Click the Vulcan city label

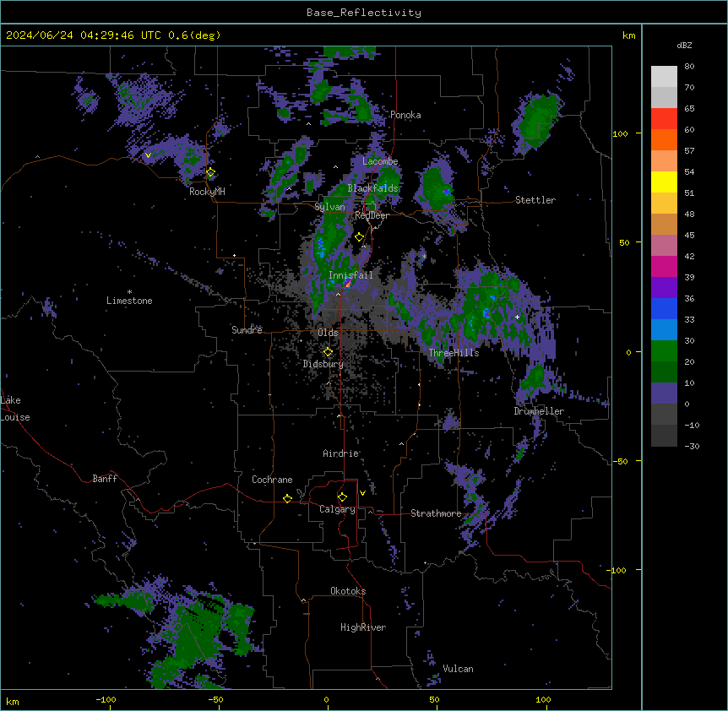coord(458,669)
